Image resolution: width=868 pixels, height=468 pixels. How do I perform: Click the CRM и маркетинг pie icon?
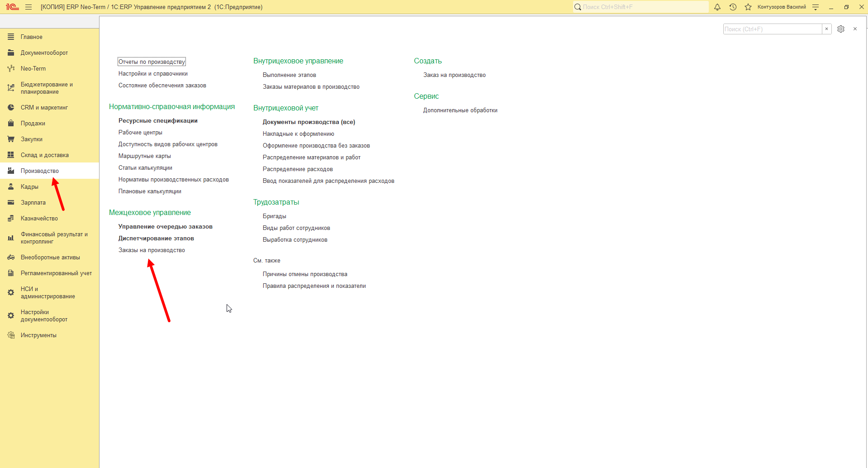(x=11, y=107)
